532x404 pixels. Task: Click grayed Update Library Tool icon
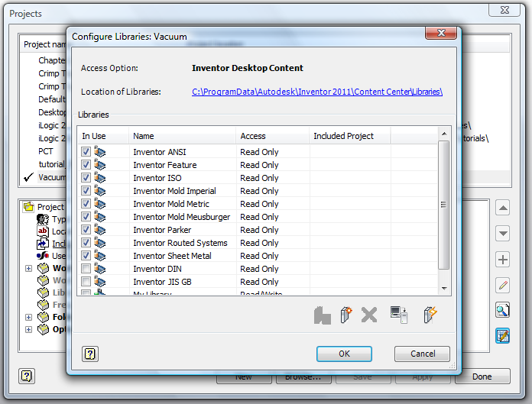(x=323, y=315)
